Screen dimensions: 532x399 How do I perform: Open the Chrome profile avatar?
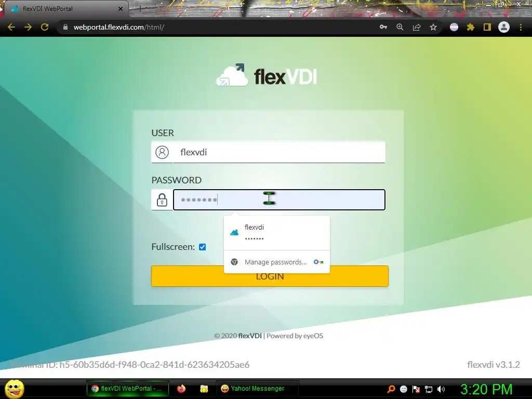[504, 27]
